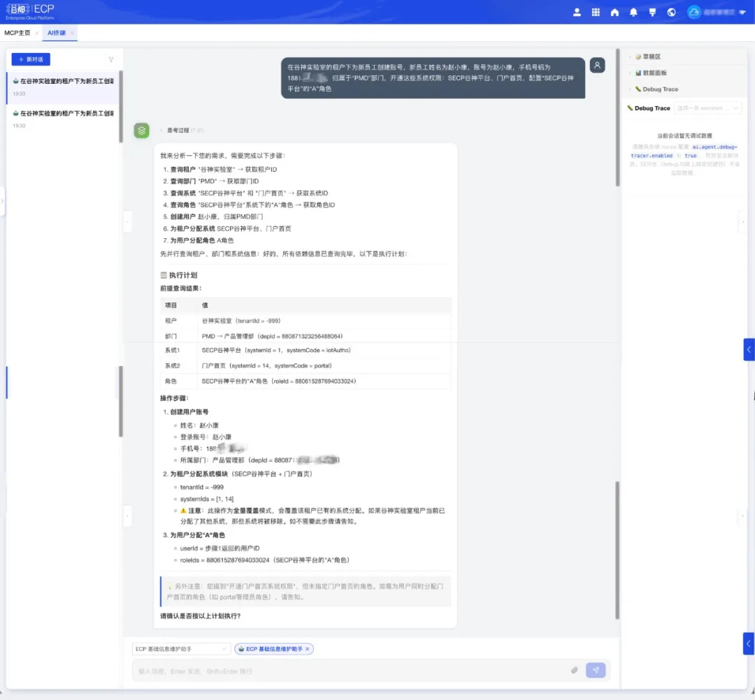Click the pin-board icon in header
The image size is (755, 700).
[x=652, y=13]
